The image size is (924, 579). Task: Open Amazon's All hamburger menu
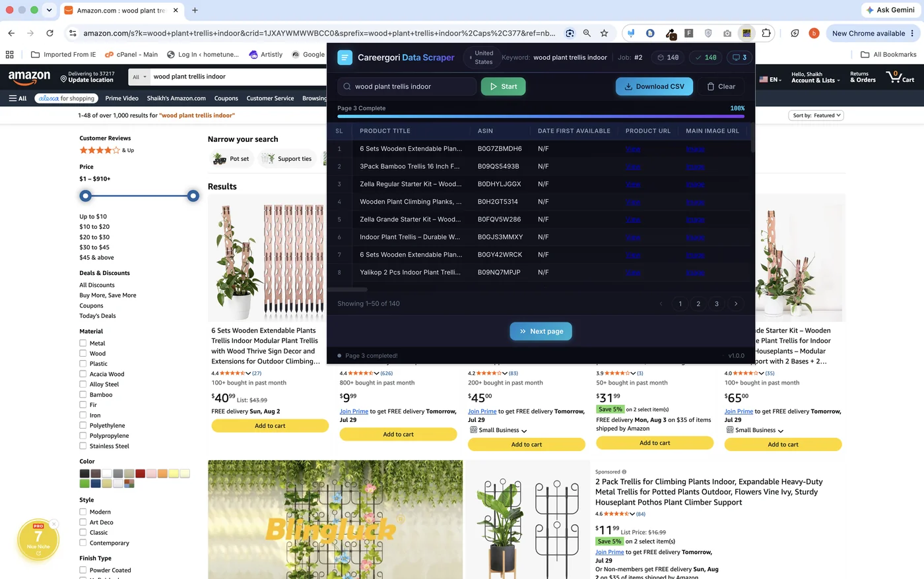pos(18,98)
